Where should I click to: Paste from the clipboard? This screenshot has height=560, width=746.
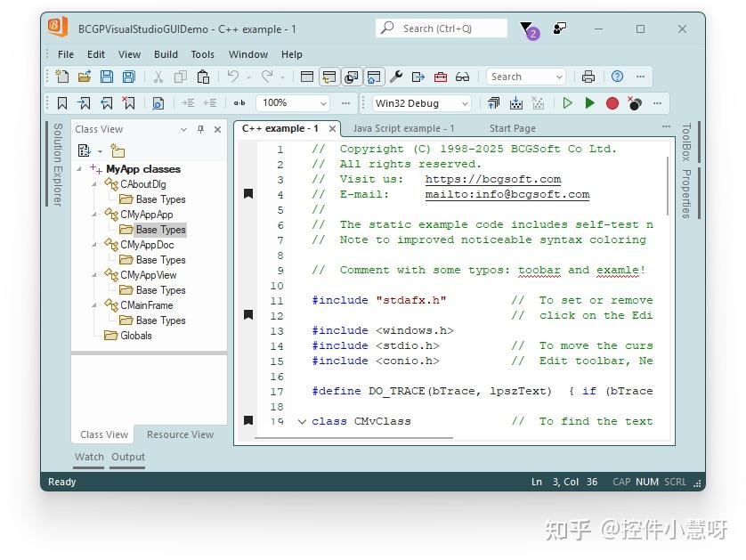[203, 77]
